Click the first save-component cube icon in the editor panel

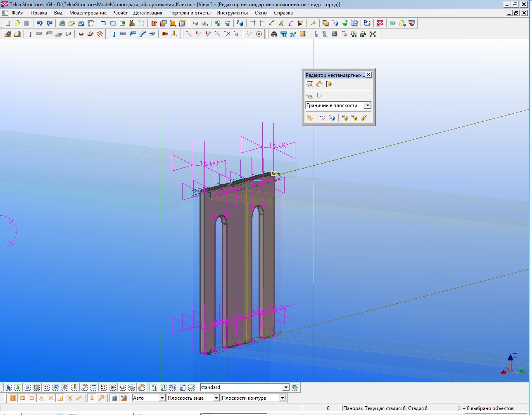pos(344,118)
